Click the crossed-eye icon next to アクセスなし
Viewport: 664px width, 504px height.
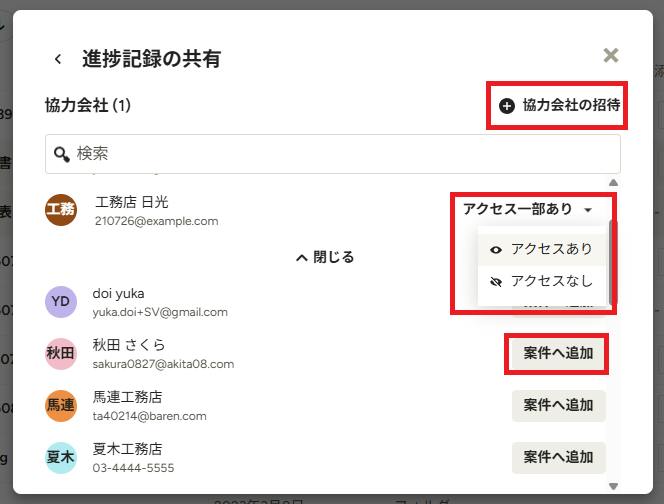coord(495,282)
